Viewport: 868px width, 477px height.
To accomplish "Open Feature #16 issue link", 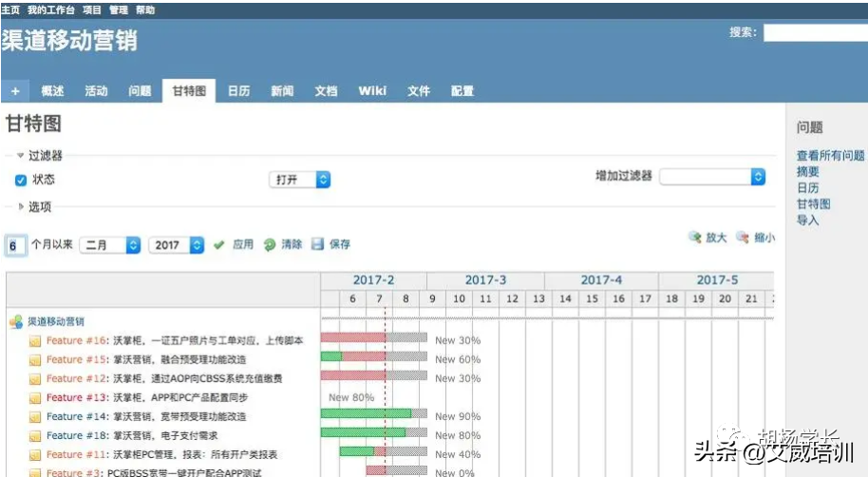I will (76, 341).
